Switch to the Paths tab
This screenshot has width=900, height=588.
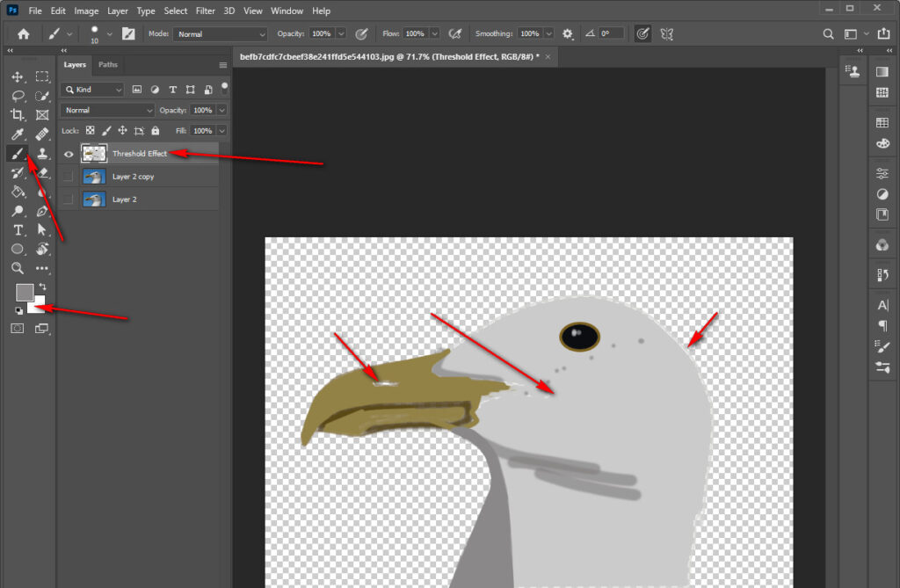(107, 64)
